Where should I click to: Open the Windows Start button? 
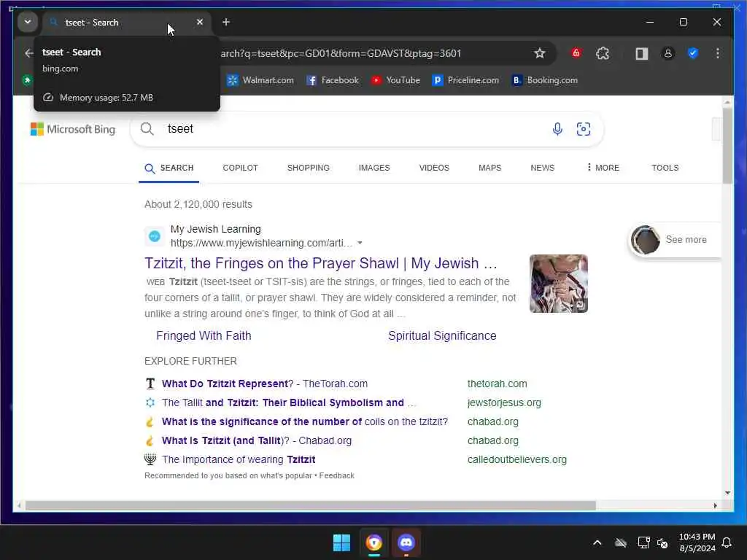coord(341,542)
